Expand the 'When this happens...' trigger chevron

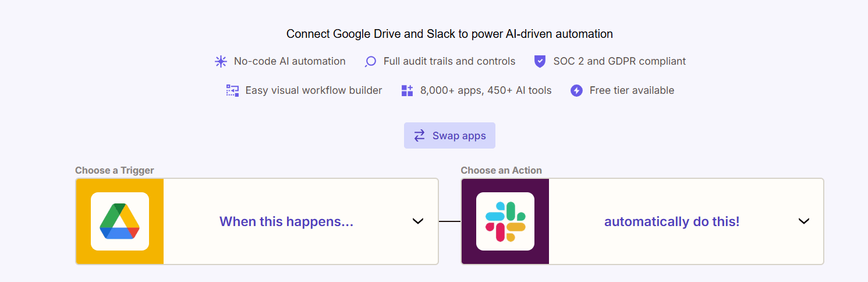[417, 221]
